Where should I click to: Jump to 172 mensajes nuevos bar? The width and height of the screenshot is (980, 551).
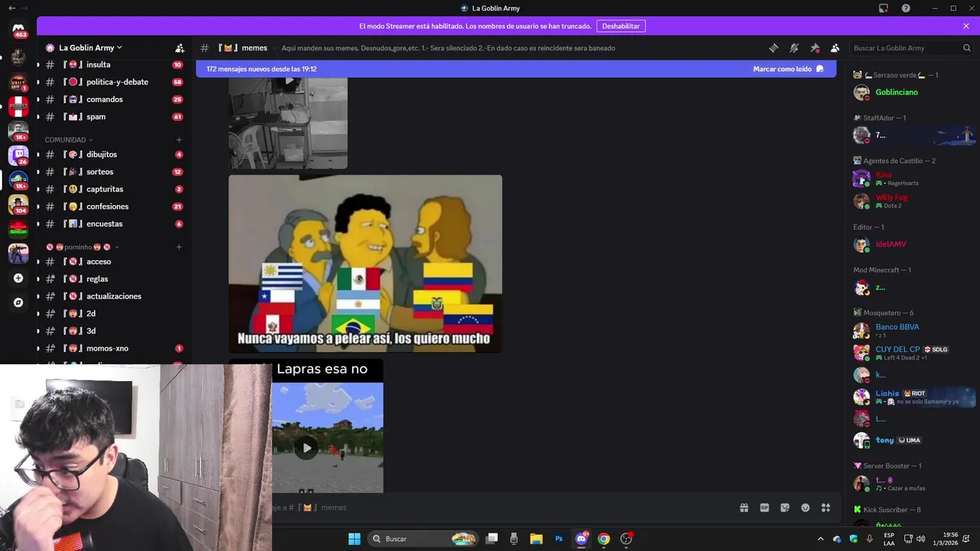[x=516, y=69]
